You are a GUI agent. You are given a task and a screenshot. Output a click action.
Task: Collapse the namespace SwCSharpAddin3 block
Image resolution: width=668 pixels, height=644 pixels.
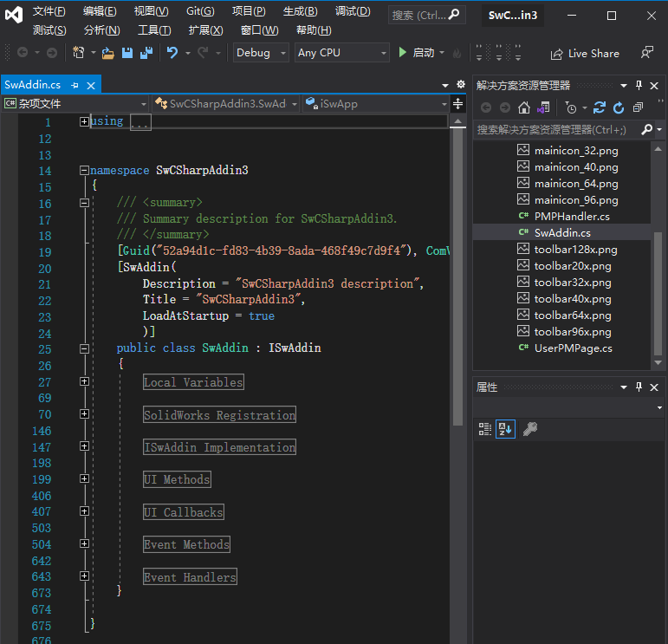point(84,171)
